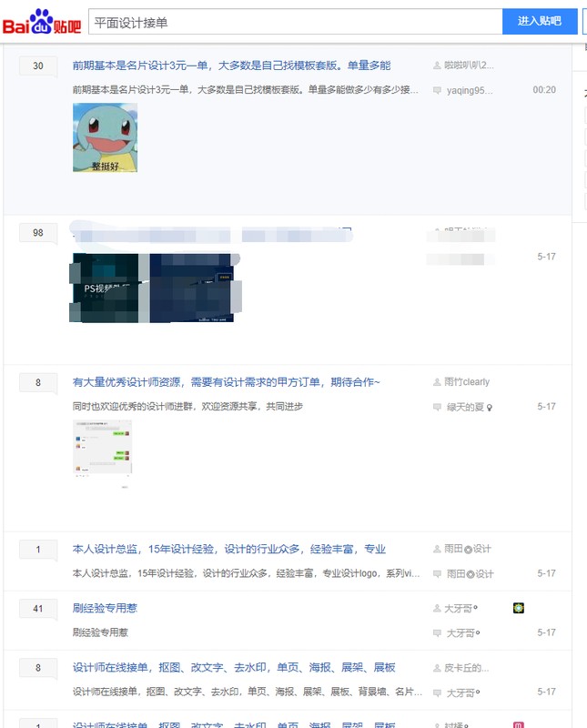The height and width of the screenshot is (728, 587).
Task: Click the pink badge icon in the bottom thread row
Action: click(519, 724)
